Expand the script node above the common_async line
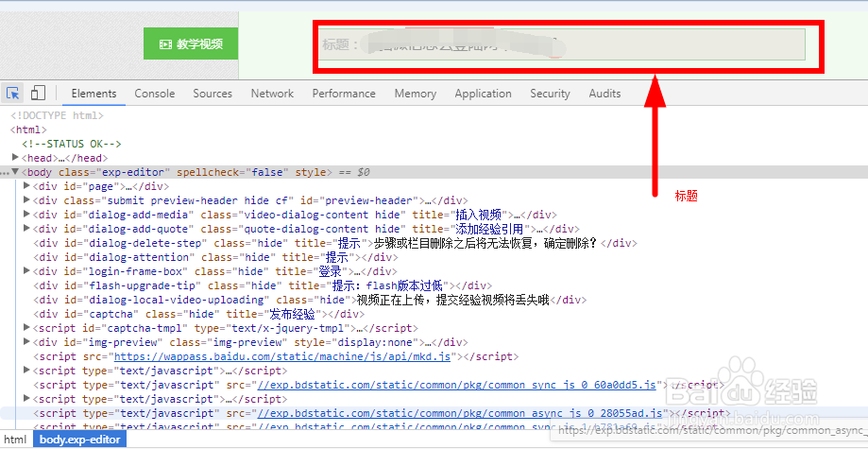The image size is (868, 449). [x=26, y=399]
